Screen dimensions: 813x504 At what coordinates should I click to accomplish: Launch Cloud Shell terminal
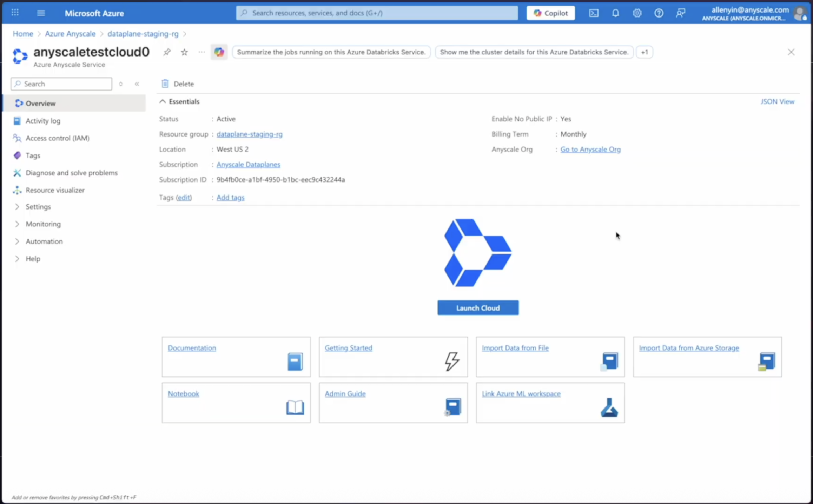coord(594,13)
